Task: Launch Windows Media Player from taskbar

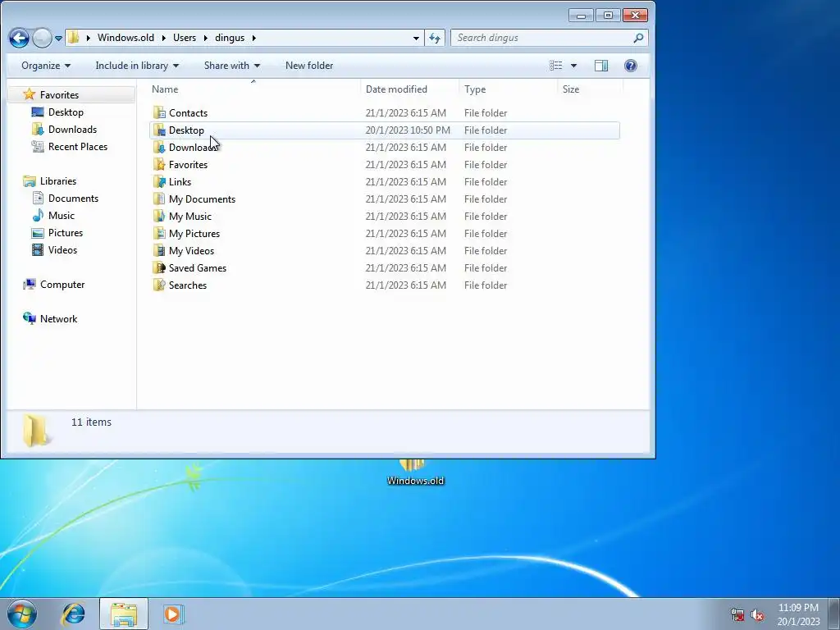Action: (x=172, y=614)
